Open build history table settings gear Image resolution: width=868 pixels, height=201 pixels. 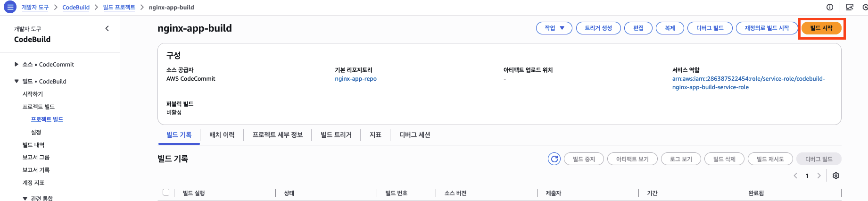tap(836, 176)
